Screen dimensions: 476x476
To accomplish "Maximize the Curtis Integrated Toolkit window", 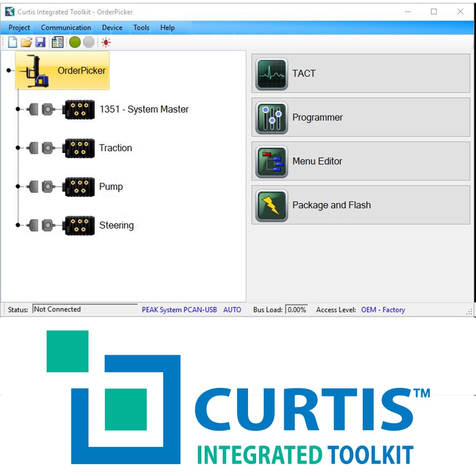I will [434, 11].
